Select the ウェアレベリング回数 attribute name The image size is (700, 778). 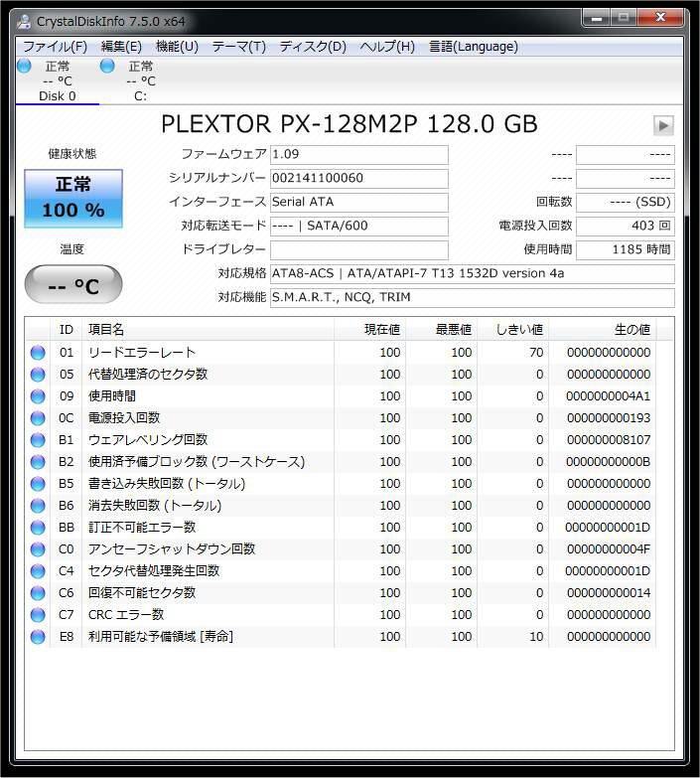coord(148,440)
